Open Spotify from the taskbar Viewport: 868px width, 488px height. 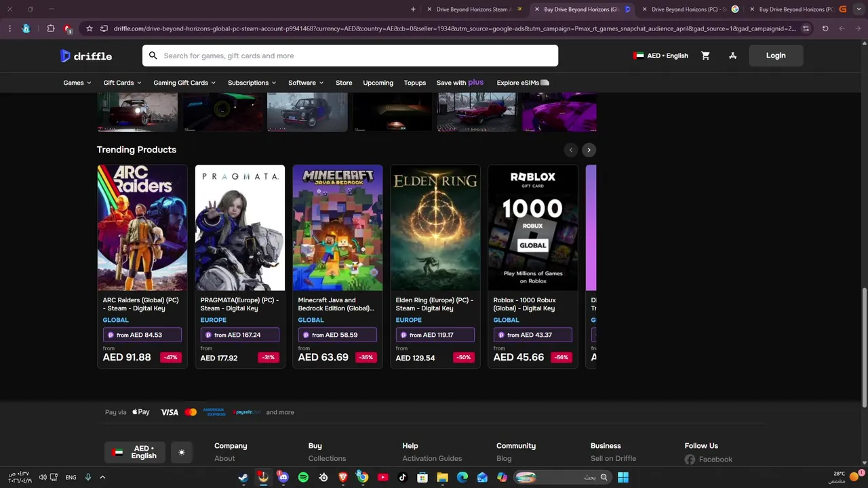(303, 477)
